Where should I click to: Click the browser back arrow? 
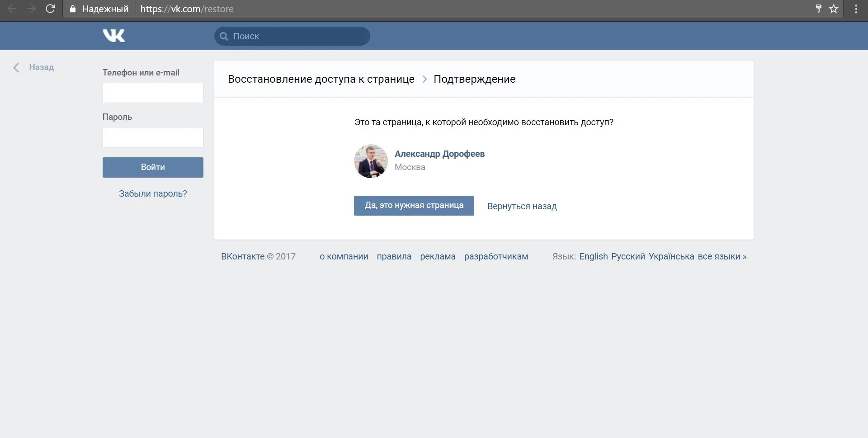tap(12, 9)
